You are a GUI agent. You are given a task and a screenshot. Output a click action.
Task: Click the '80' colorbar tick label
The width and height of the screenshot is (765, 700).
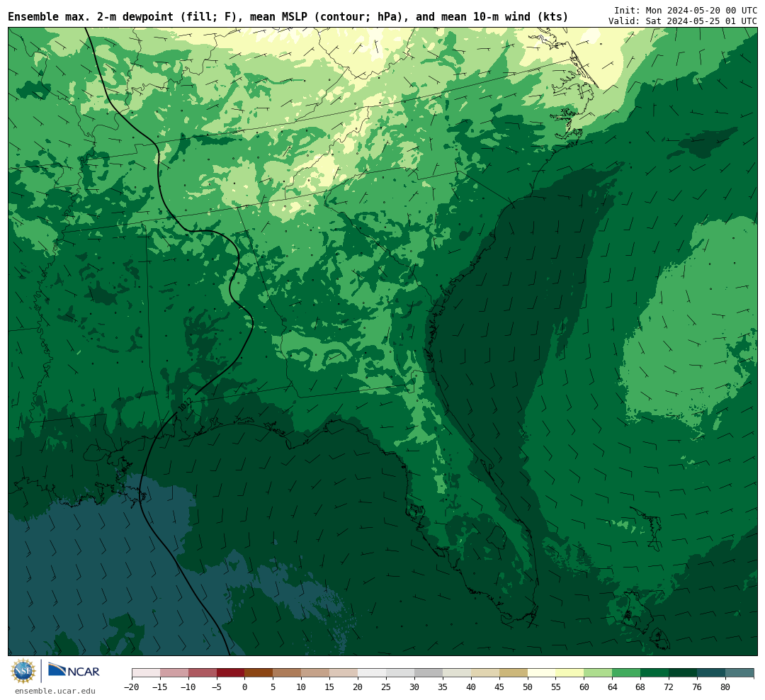pyautogui.click(x=725, y=687)
